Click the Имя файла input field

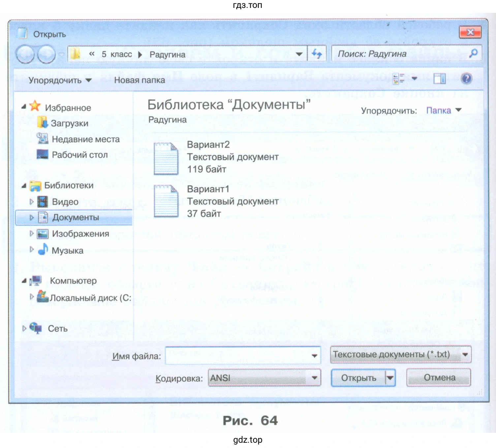[237, 356]
